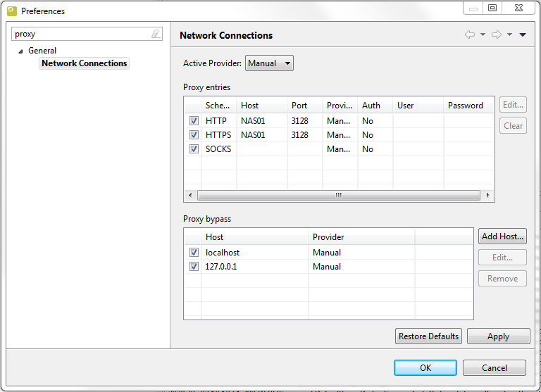Collapse the General tree node
This screenshot has width=541, height=392.
coord(20,51)
